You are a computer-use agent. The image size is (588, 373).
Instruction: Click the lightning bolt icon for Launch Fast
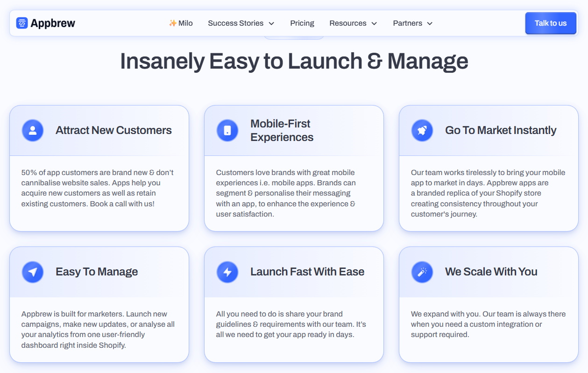tap(227, 272)
